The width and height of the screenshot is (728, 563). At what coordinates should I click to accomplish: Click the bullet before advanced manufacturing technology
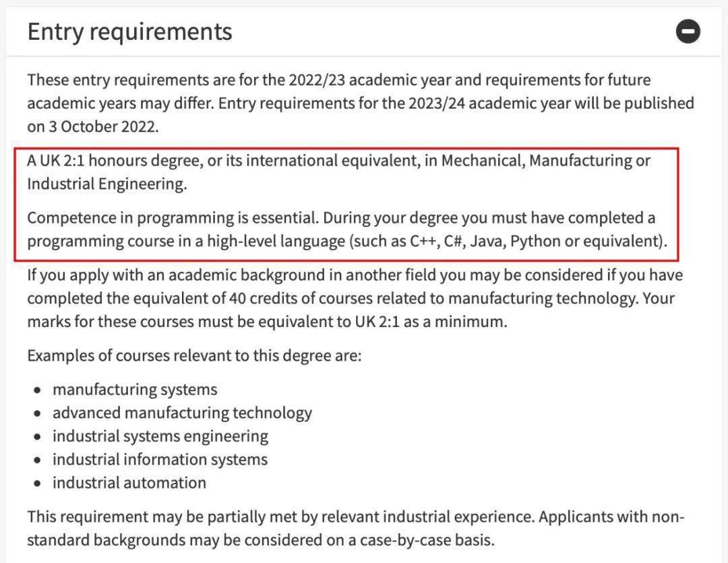click(x=38, y=413)
